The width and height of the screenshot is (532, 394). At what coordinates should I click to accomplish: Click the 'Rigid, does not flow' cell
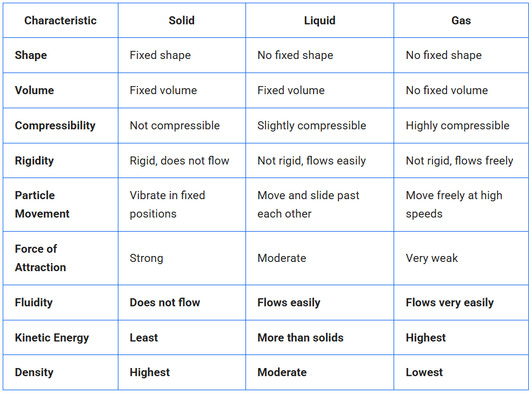[x=179, y=161]
